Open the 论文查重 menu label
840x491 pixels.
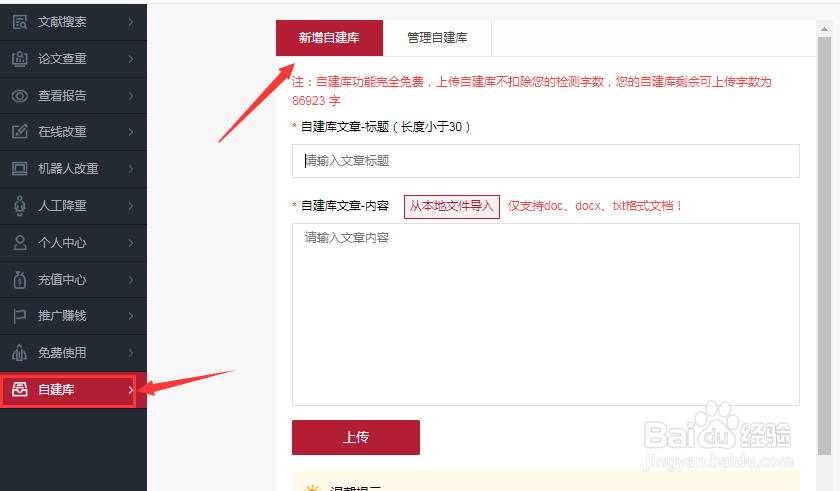(62, 59)
